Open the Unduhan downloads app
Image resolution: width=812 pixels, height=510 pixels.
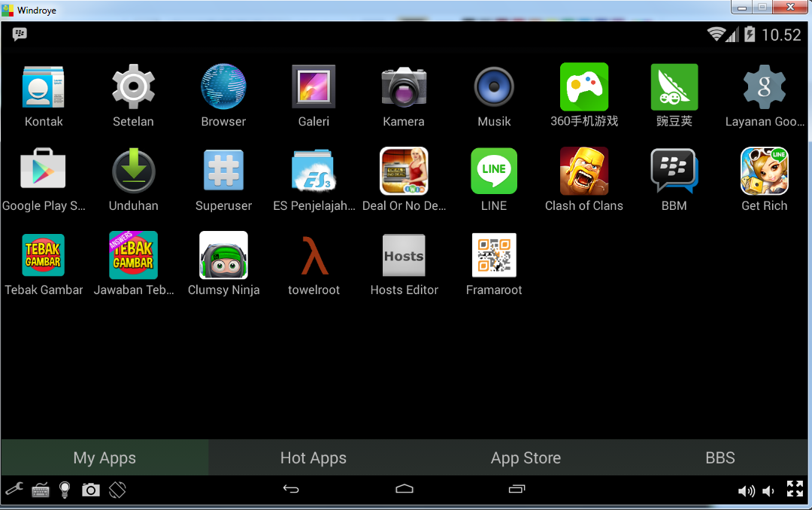[134, 170]
